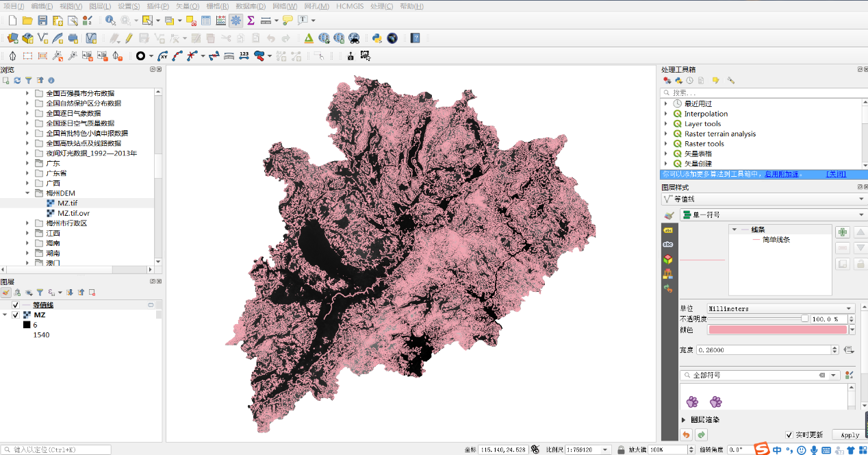Click the Apply button in Layer Styling
This screenshot has height=455, width=868.
tap(849, 435)
